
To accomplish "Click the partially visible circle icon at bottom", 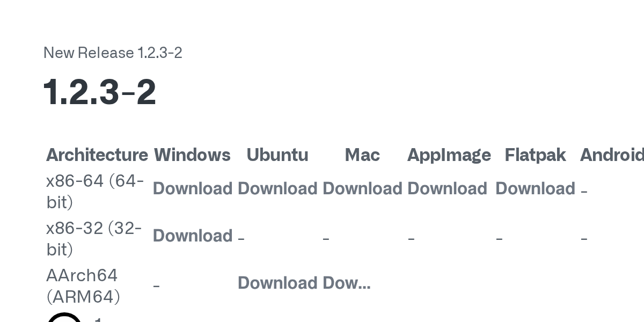I will click(x=64, y=317).
